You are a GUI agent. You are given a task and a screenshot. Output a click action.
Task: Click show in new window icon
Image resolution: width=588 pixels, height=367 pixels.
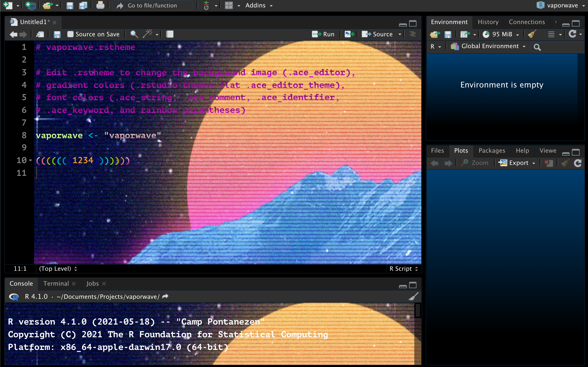pyautogui.click(x=40, y=34)
